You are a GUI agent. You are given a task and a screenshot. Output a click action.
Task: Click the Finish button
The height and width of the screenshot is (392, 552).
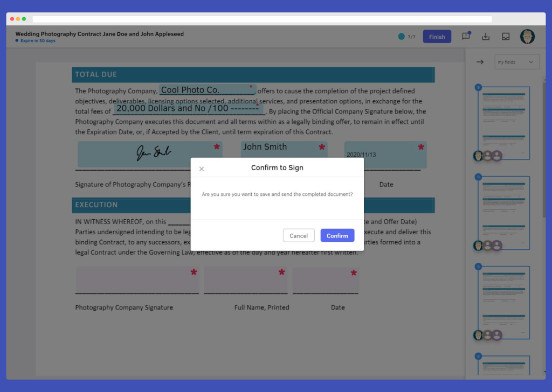tap(437, 36)
